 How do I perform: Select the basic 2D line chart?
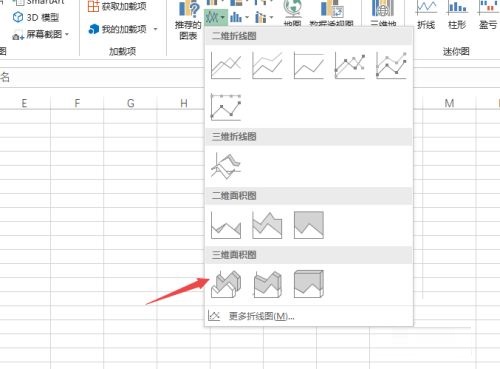point(226,65)
